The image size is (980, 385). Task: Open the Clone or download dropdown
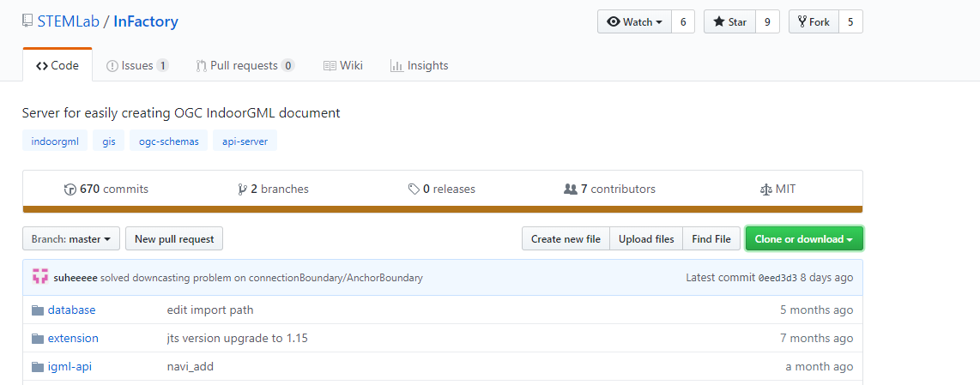pyautogui.click(x=804, y=238)
